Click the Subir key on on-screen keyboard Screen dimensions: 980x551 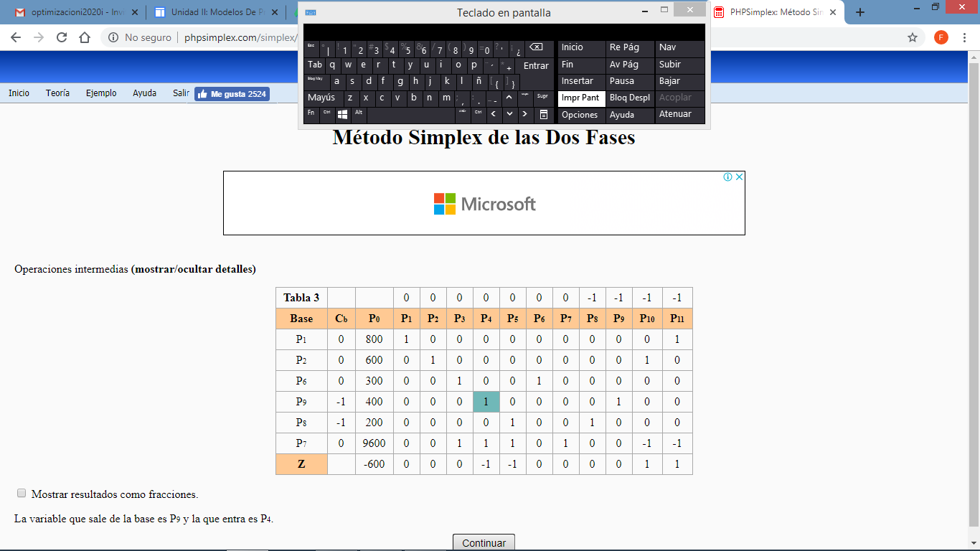(x=680, y=65)
